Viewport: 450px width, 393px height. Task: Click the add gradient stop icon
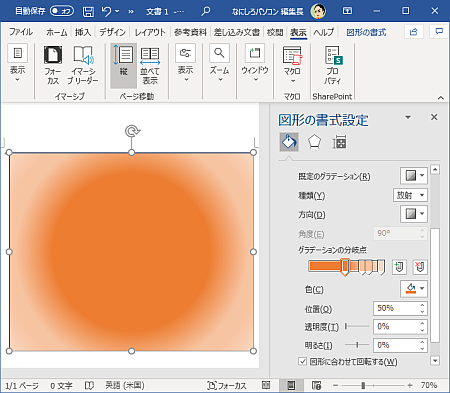399,267
